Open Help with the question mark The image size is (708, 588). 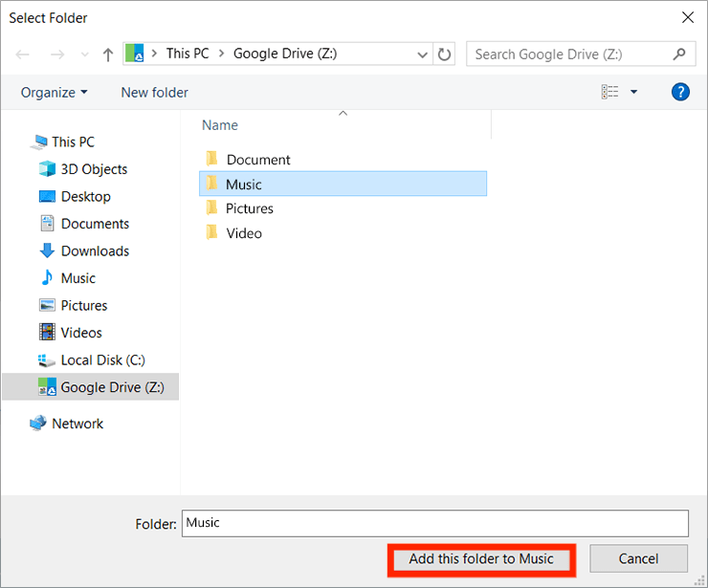680,92
